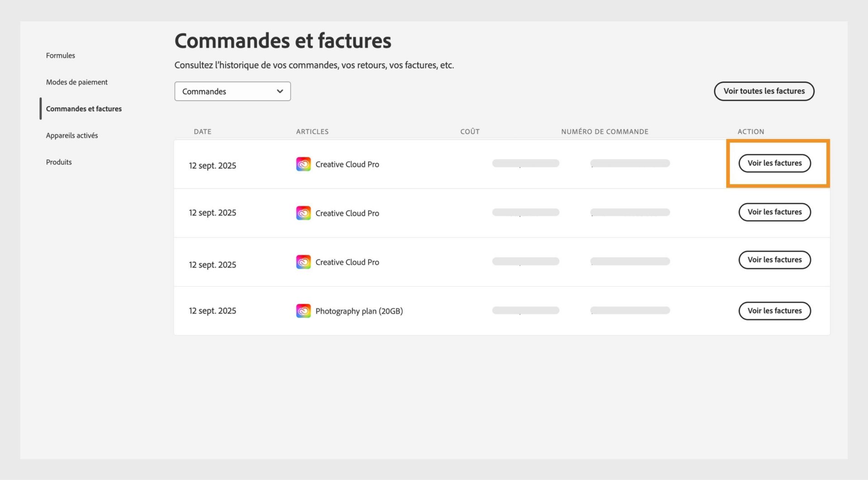Viewport: 868px width, 480px height.
Task: Click 'Voir les factures' for the Photography plan order
Action: [x=774, y=311]
